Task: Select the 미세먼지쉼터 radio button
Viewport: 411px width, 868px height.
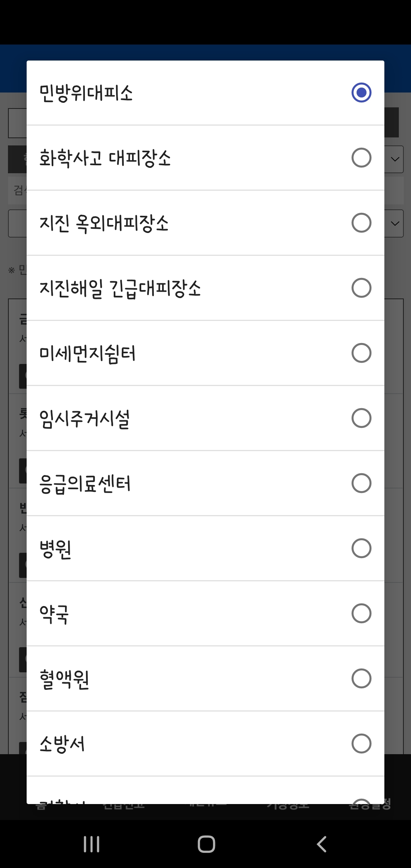Action: (361, 353)
